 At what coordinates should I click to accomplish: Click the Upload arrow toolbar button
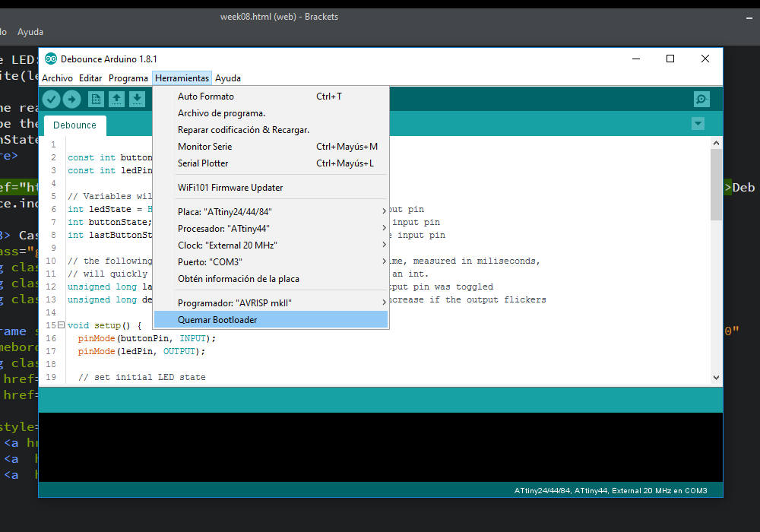[x=71, y=100]
